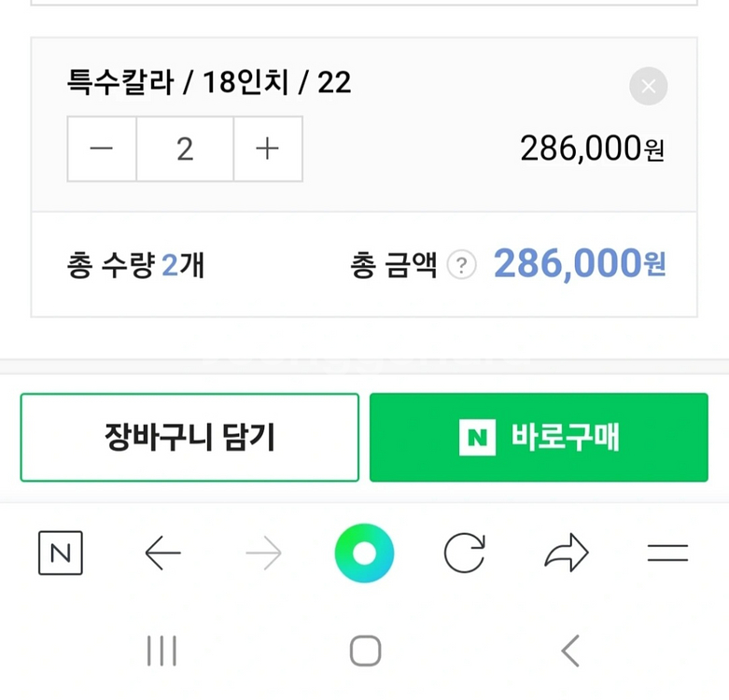
Task: Open Android recent apps button
Action: tap(161, 651)
